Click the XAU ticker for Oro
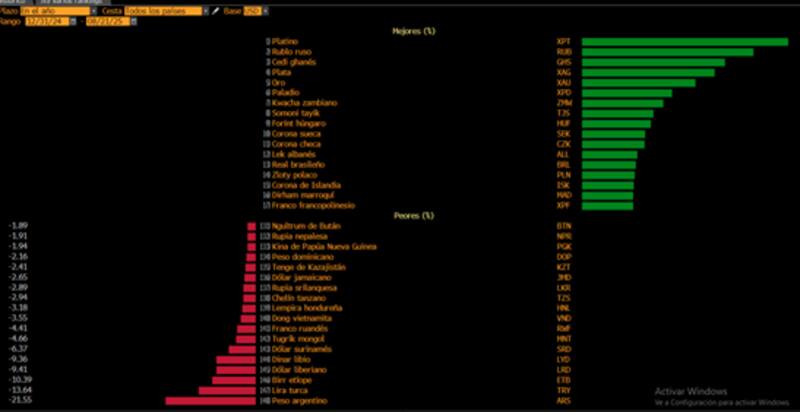The image size is (800, 412). (563, 83)
